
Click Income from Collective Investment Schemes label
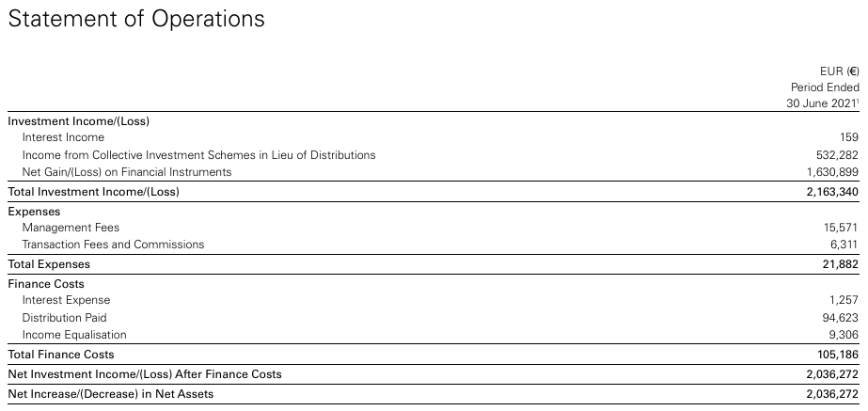[198, 155]
